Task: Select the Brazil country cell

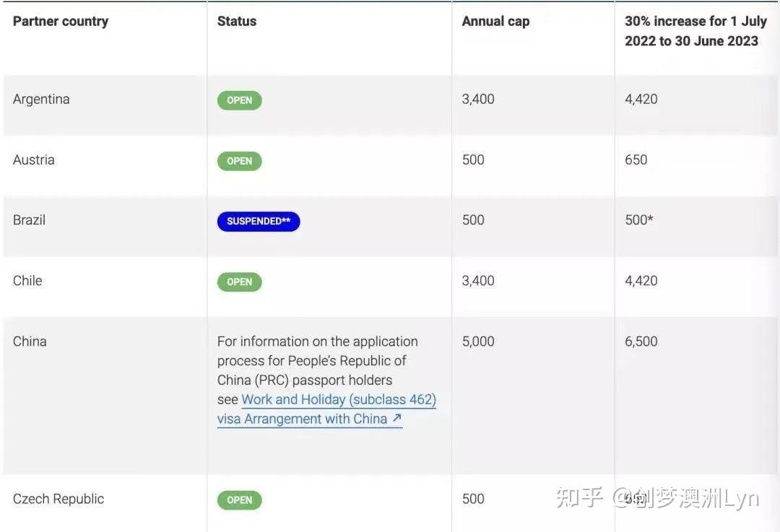Action: pos(29,220)
